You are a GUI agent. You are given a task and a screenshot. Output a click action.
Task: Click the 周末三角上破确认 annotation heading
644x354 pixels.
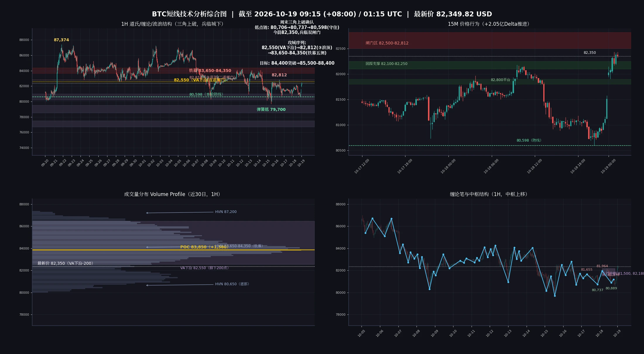[297, 22]
